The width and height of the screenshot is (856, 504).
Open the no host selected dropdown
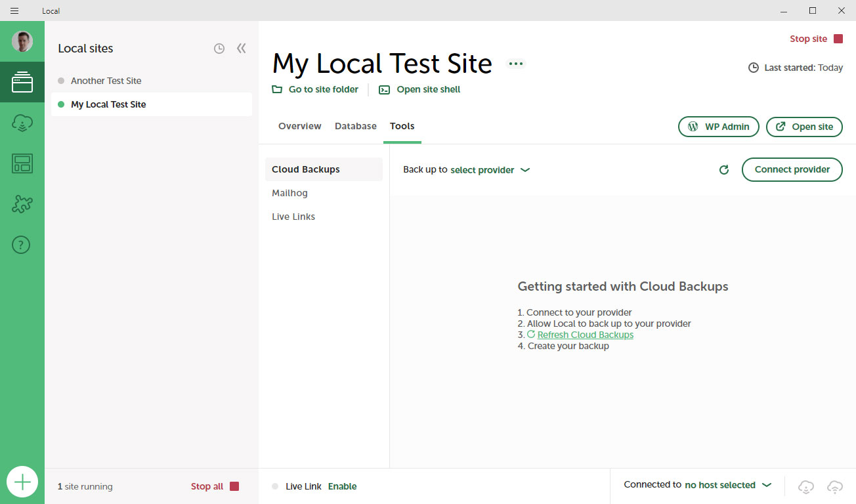728,485
